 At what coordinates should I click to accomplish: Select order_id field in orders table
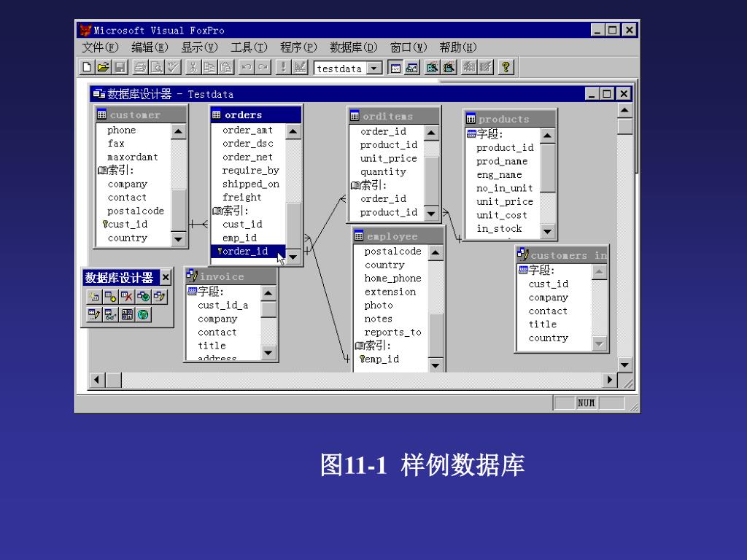click(248, 252)
